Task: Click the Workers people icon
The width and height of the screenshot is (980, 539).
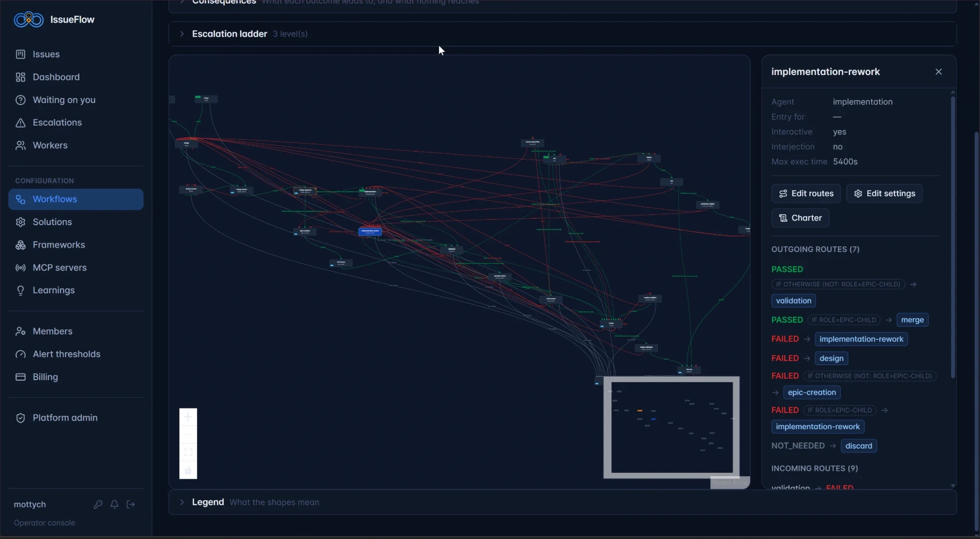Action: 21,146
